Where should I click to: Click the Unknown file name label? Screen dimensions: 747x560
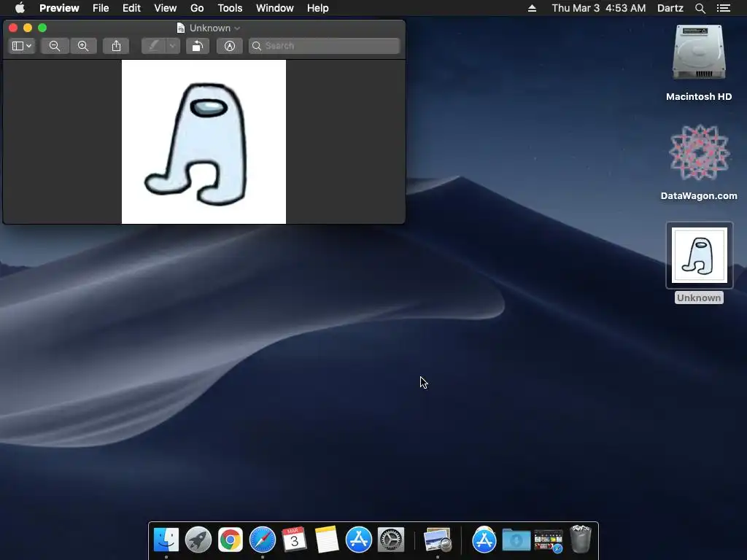point(699,297)
